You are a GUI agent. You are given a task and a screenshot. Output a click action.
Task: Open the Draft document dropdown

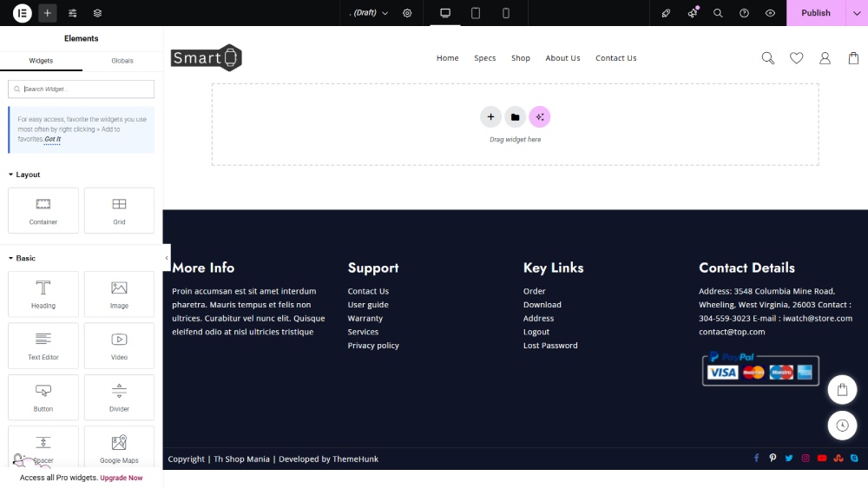tap(369, 13)
